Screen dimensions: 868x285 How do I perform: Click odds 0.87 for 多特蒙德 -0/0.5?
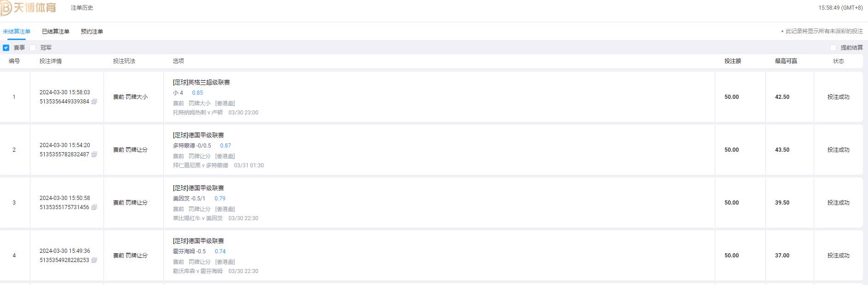225,146
